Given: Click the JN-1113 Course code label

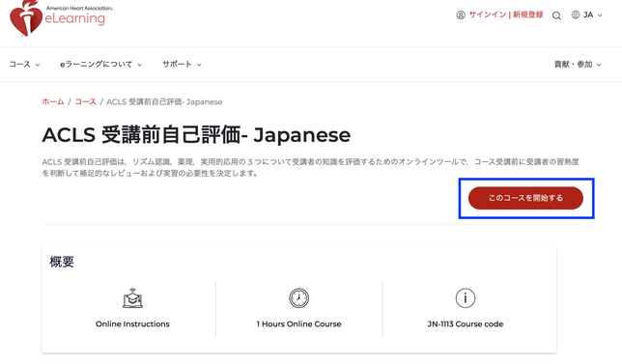Looking at the screenshot, I should 466,324.
